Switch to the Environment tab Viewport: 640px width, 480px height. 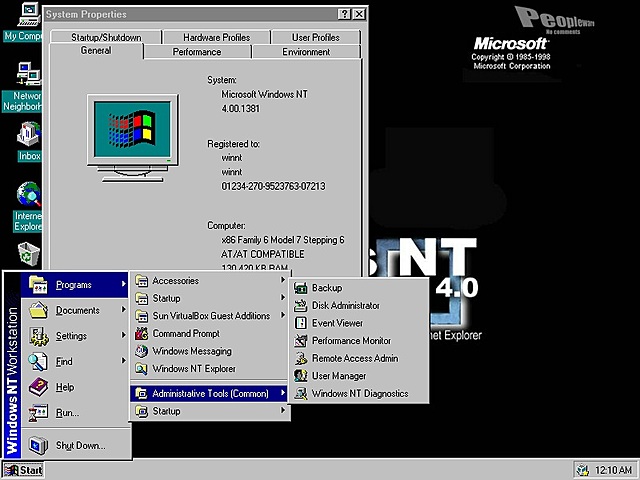[x=306, y=52]
